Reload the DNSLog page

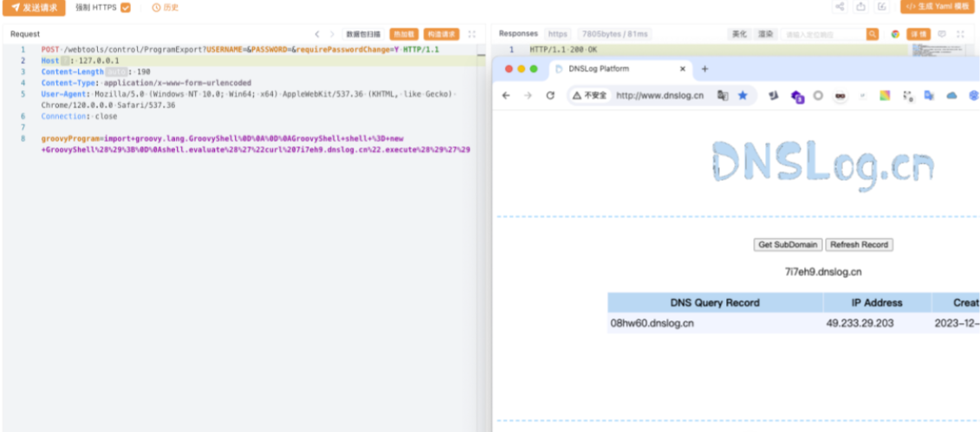click(550, 95)
